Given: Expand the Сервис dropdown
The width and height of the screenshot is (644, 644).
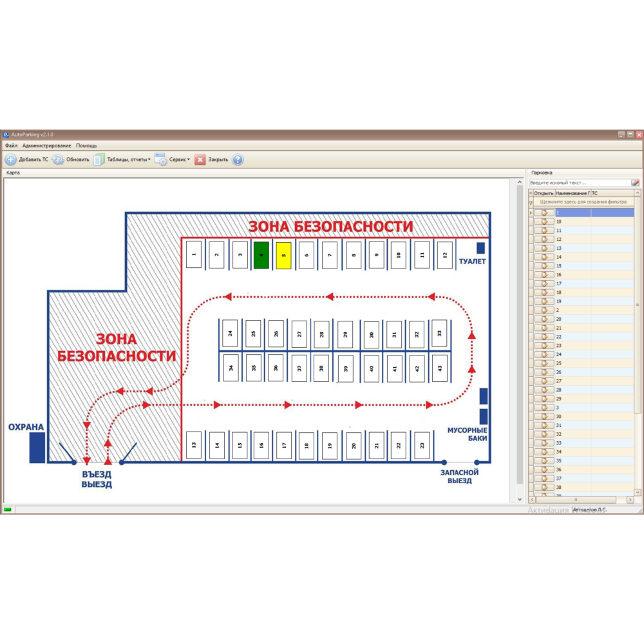Looking at the screenshot, I should coord(189,160).
